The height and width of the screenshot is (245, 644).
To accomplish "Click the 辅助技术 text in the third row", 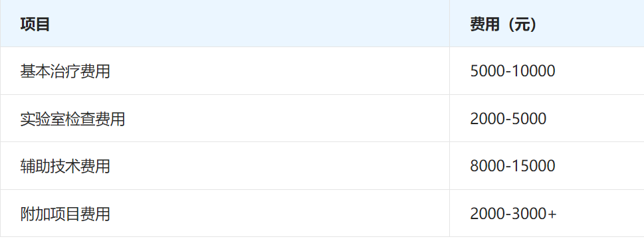I will (x=50, y=166).
